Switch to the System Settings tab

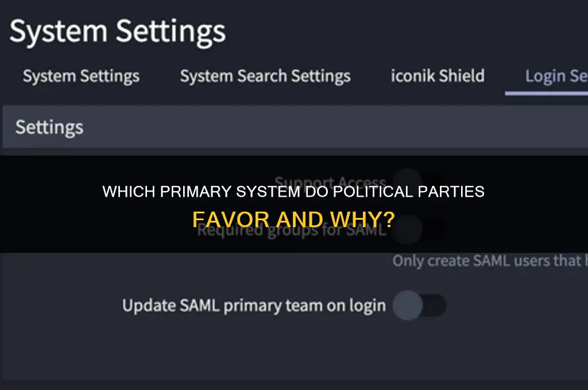pyautogui.click(x=80, y=76)
